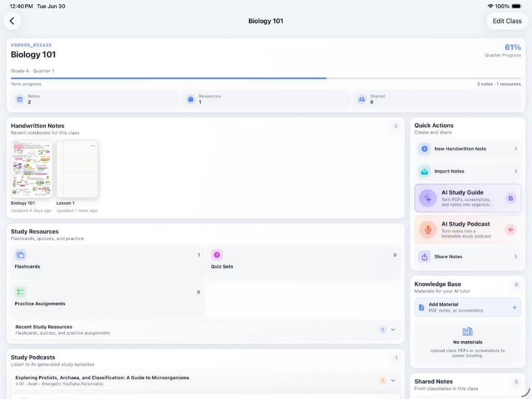
Task: Tap the document icon on AI Study Guide
Action: tap(511, 198)
